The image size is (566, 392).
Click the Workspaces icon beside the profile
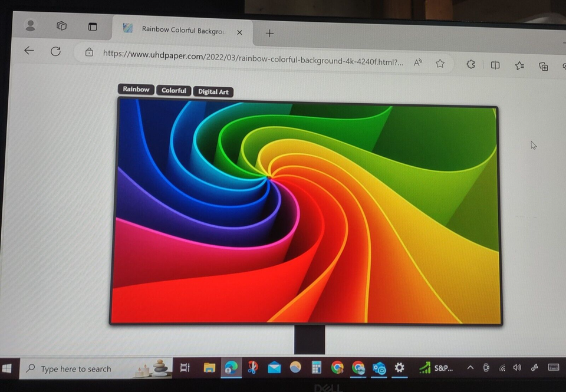click(x=61, y=26)
